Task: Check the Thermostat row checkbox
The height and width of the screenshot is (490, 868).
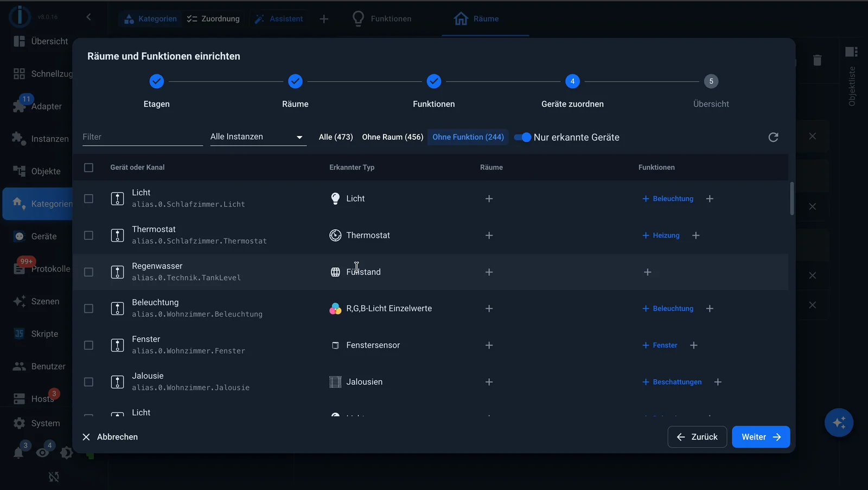Action: tap(88, 235)
